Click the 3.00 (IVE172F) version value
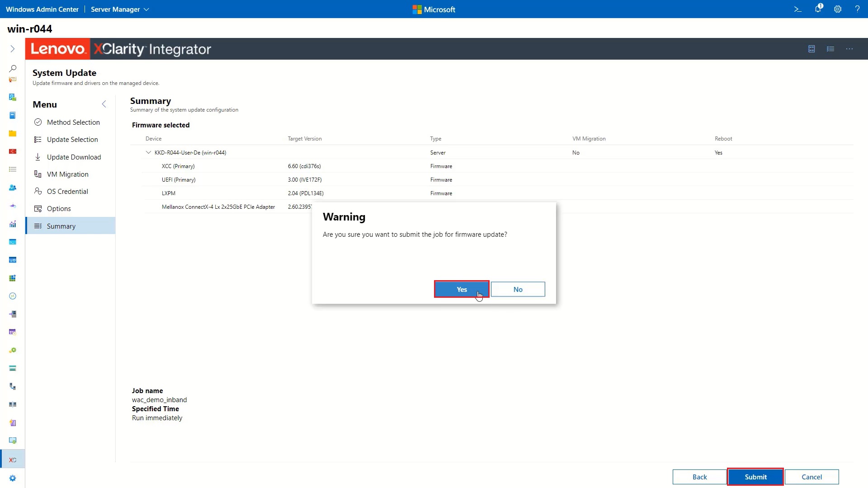 pos(305,179)
